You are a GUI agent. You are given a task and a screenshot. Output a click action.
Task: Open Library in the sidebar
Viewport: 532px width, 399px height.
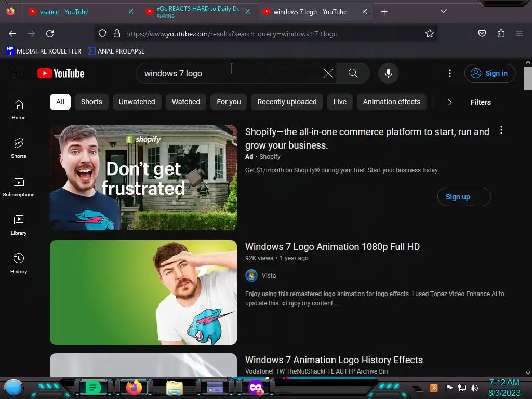[x=19, y=225]
